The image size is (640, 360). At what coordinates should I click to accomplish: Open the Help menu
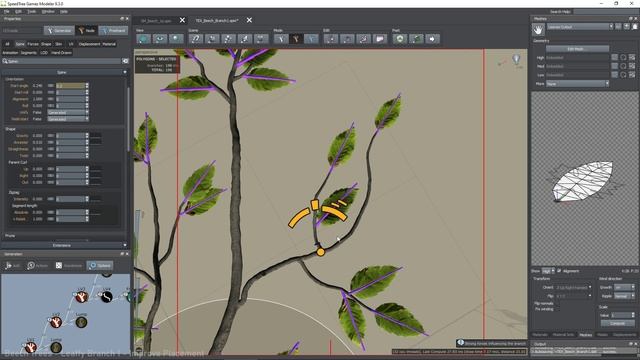(64, 11)
